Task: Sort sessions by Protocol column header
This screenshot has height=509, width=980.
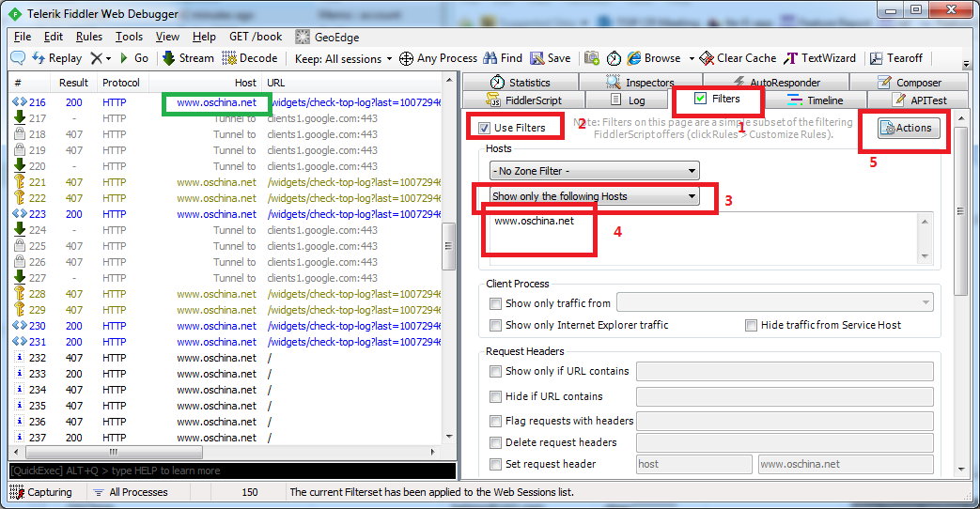Action: pos(121,83)
